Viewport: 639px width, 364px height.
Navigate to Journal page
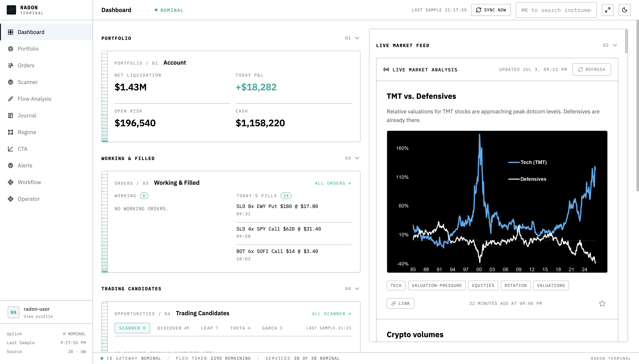point(46,115)
